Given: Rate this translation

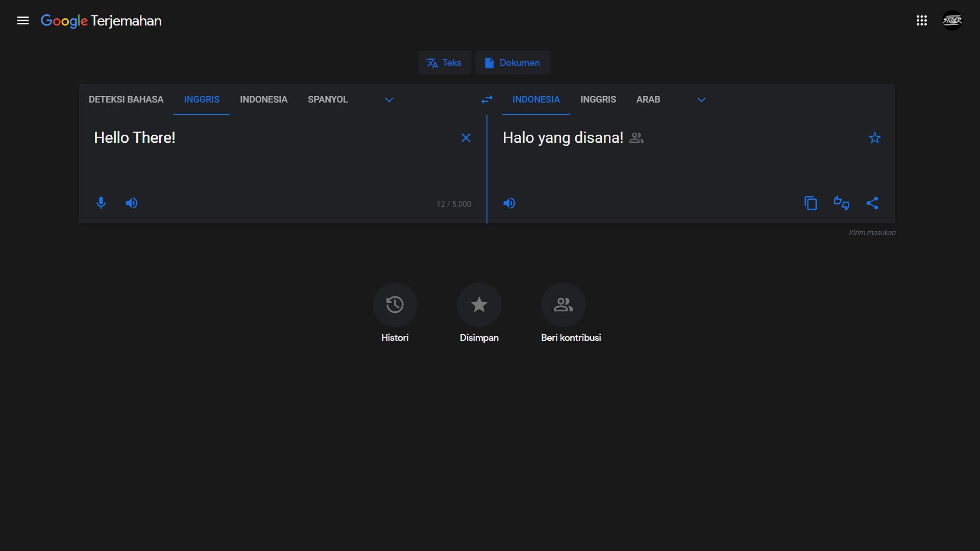Looking at the screenshot, I should point(842,203).
